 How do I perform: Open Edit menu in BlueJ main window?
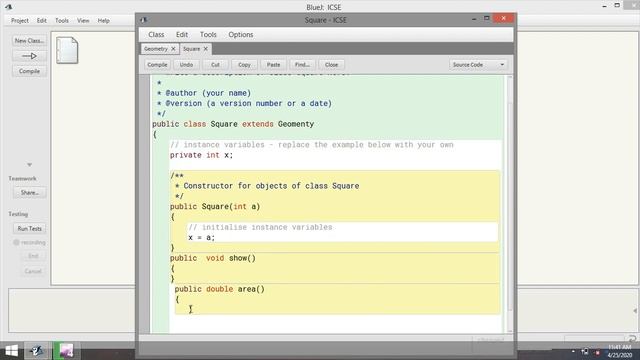(42, 20)
